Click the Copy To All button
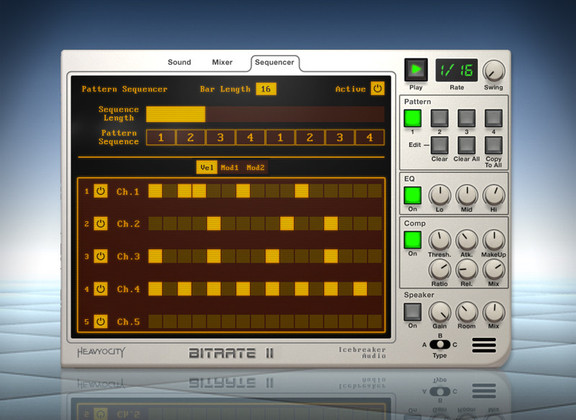The image size is (576, 420). (494, 145)
